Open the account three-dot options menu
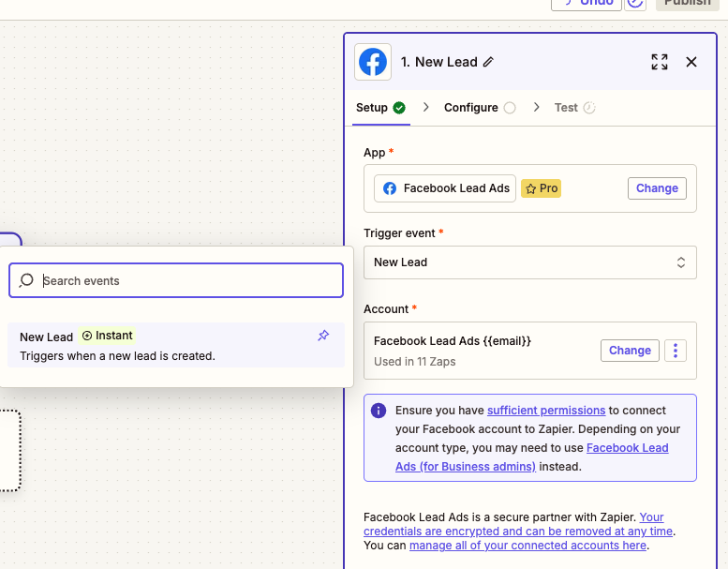This screenshot has height=569, width=728. [676, 351]
